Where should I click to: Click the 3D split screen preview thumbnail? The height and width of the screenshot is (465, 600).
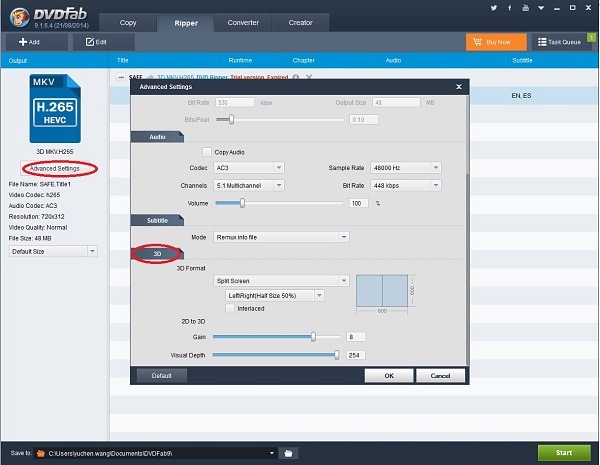pos(382,290)
